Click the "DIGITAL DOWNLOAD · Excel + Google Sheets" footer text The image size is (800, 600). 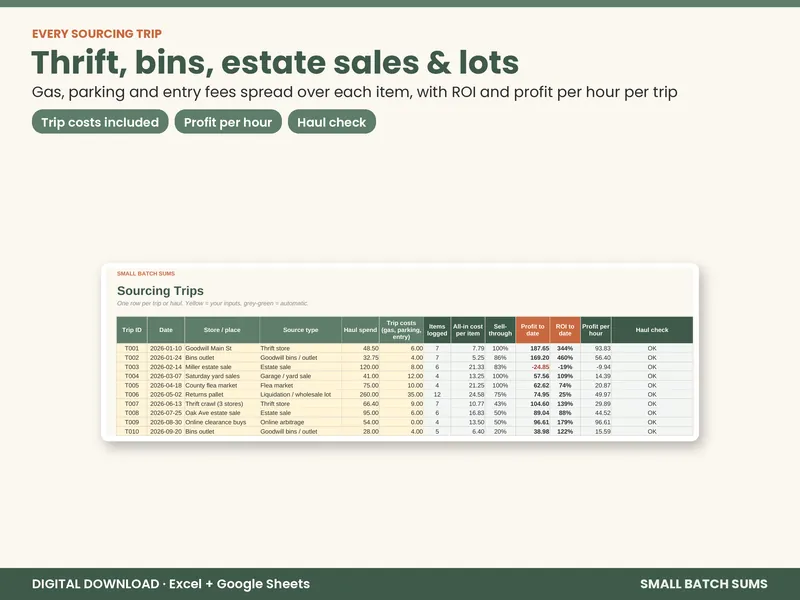(171, 584)
